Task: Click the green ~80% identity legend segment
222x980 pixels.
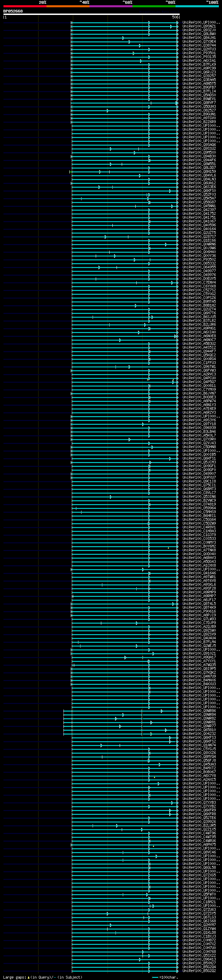Action: pyautogui.click(x=154, y=6)
